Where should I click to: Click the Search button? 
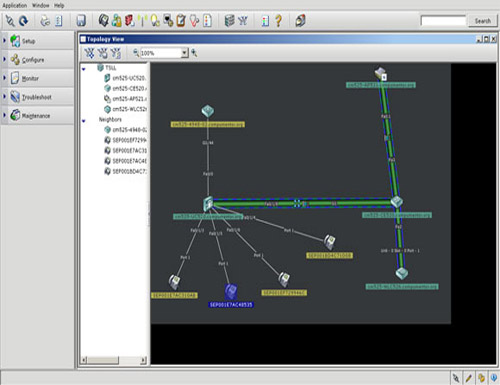pyautogui.click(x=483, y=21)
